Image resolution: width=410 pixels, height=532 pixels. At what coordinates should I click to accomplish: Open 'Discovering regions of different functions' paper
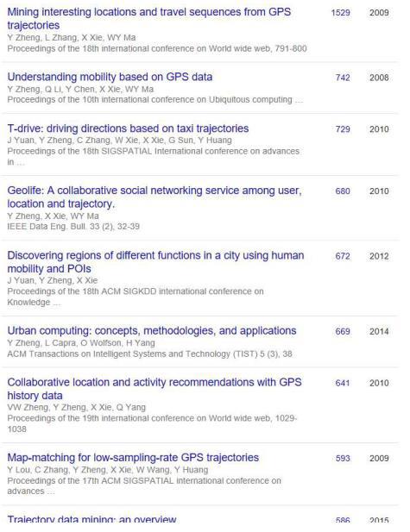pos(155,262)
